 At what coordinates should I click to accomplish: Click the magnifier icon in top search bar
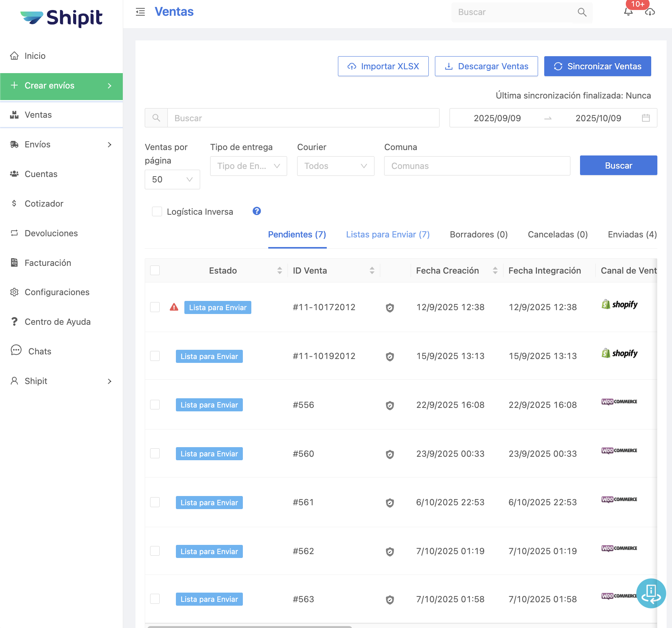click(x=582, y=12)
